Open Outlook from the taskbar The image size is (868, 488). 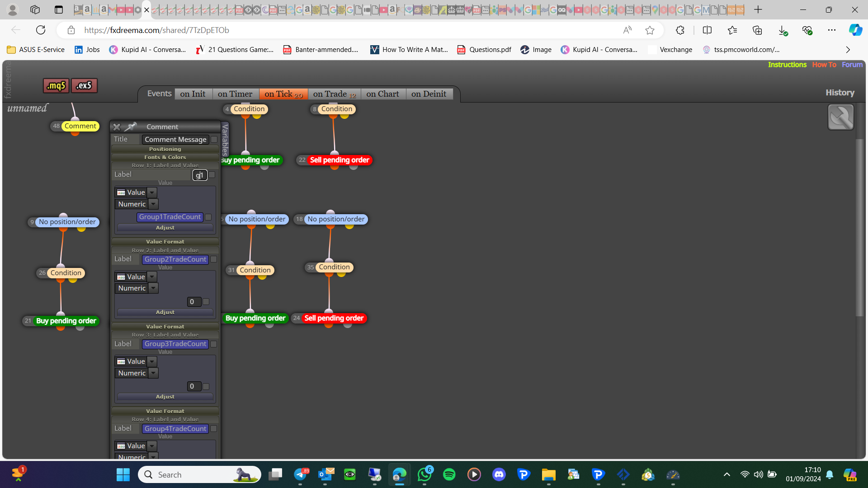326,474
